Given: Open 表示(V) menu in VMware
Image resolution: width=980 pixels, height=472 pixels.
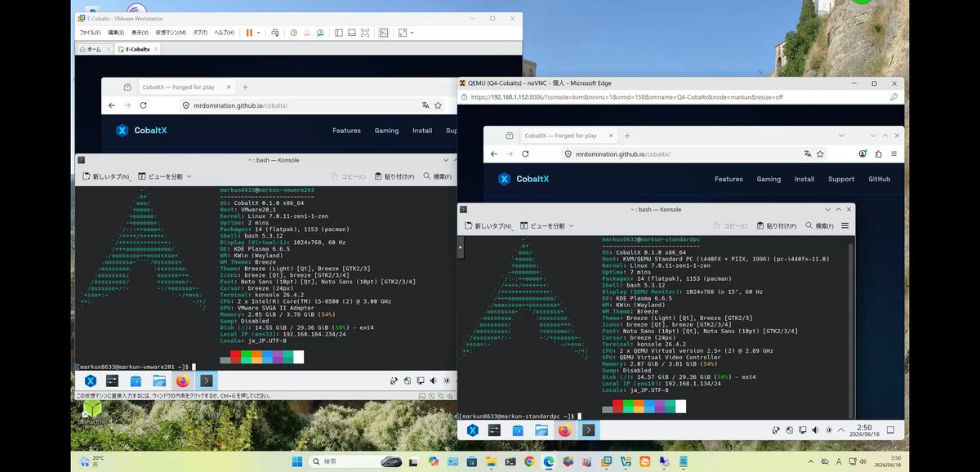Looking at the screenshot, I should [x=140, y=33].
